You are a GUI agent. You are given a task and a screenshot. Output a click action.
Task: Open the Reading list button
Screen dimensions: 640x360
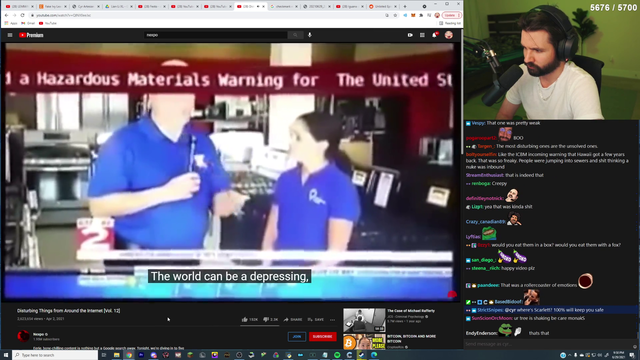(451, 23)
